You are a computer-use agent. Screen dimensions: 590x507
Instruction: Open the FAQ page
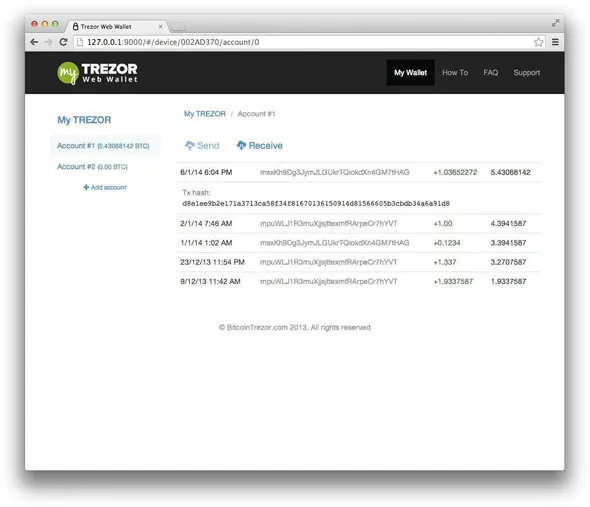click(x=491, y=73)
